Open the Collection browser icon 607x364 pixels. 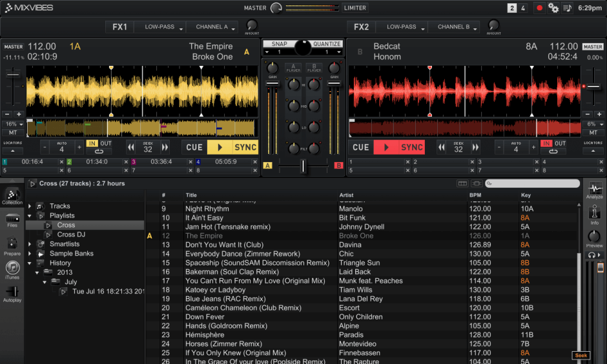(12, 194)
